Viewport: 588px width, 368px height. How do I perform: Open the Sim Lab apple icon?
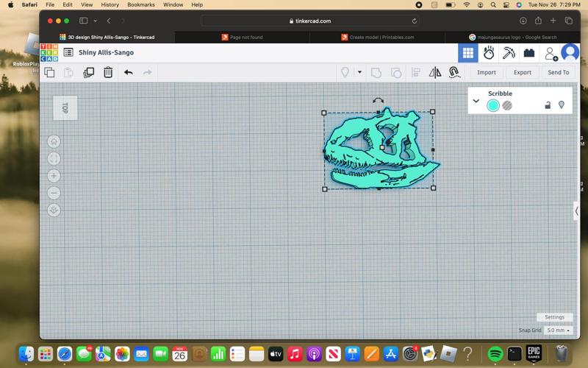489,53
